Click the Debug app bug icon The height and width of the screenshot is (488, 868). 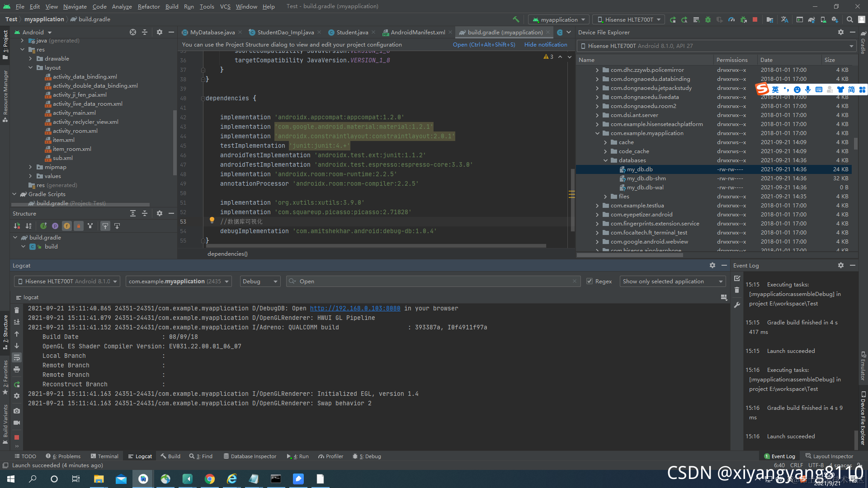(x=708, y=19)
